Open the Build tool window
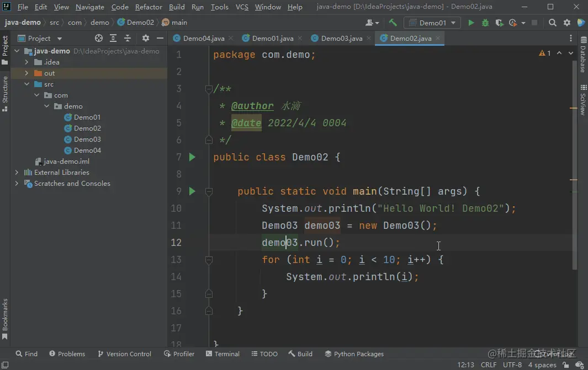588x370 pixels. [x=300, y=354]
